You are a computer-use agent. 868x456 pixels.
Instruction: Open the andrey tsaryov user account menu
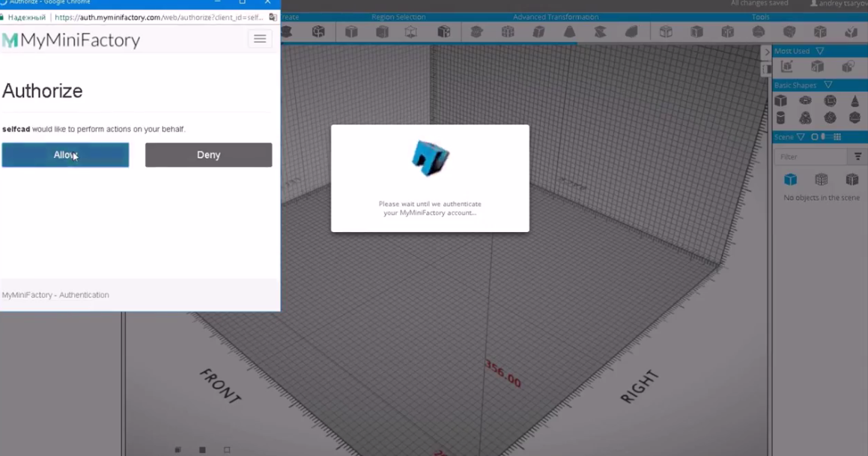838,3
